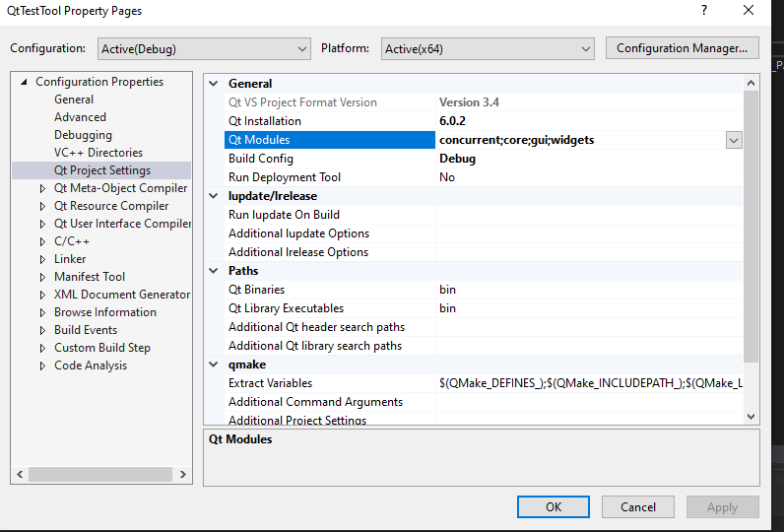The height and width of the screenshot is (532, 784).
Task: Click the property grid vertical scrollbar thumb
Action: coord(751,226)
